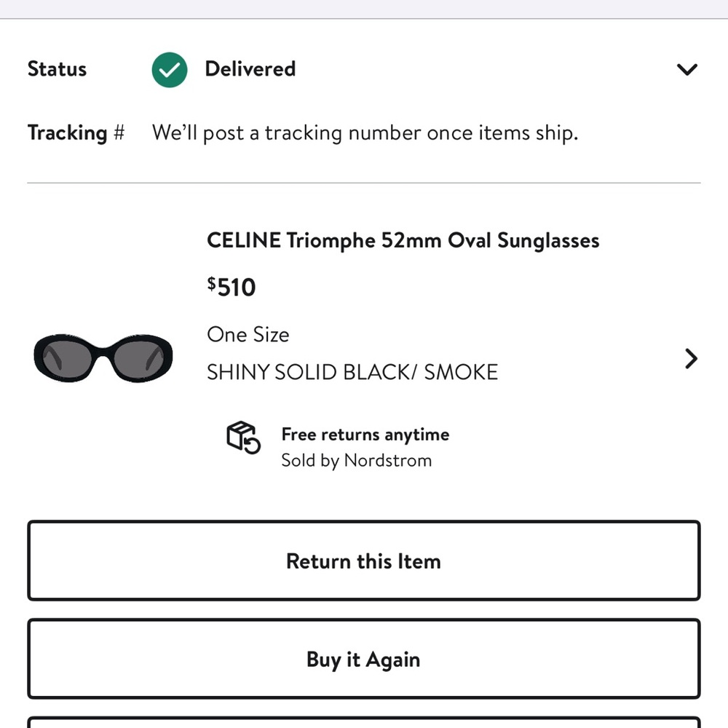Click the sunglasses product thumbnail
The image size is (728, 728).
click(x=102, y=358)
